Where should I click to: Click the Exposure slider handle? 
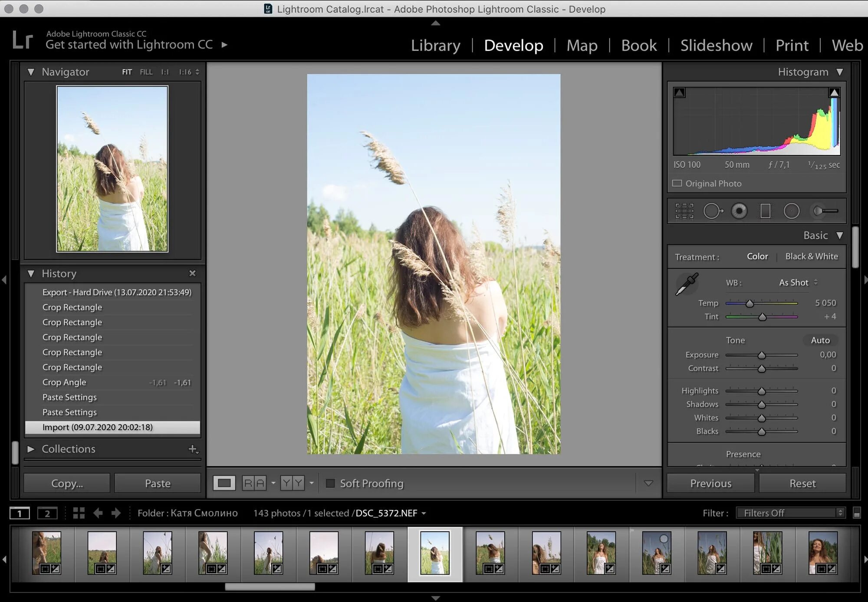click(x=762, y=355)
